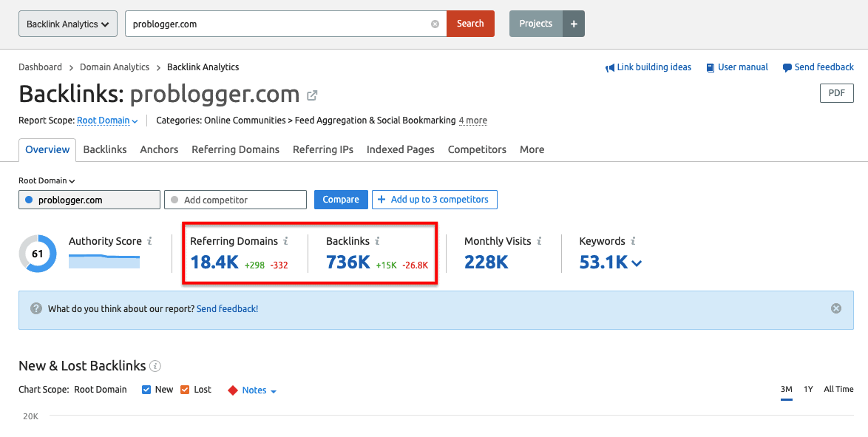Open the Anchors tab

pyautogui.click(x=159, y=149)
